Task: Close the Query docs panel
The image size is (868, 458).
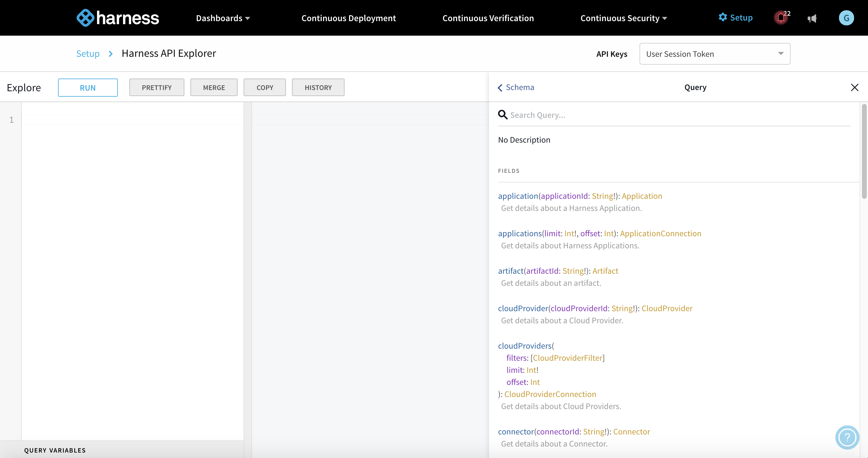Action: 854,88
